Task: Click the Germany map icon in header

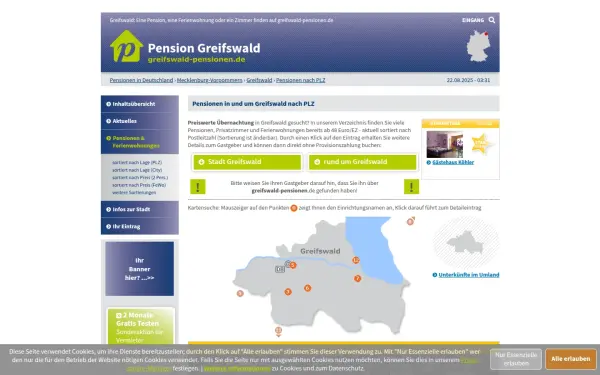Action: [478, 46]
